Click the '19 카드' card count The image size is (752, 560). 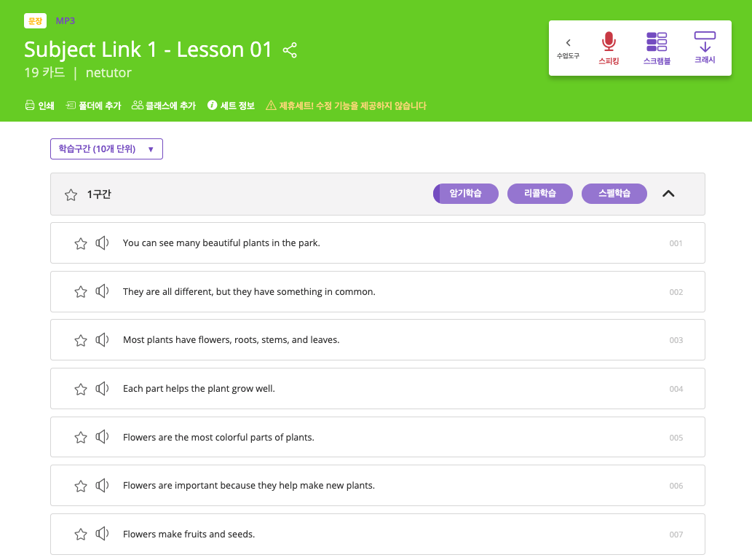[44, 73]
